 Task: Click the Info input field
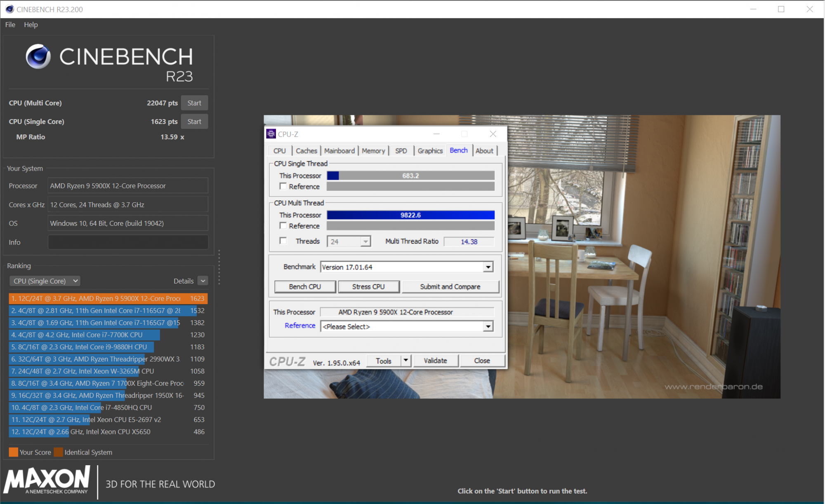(x=128, y=242)
